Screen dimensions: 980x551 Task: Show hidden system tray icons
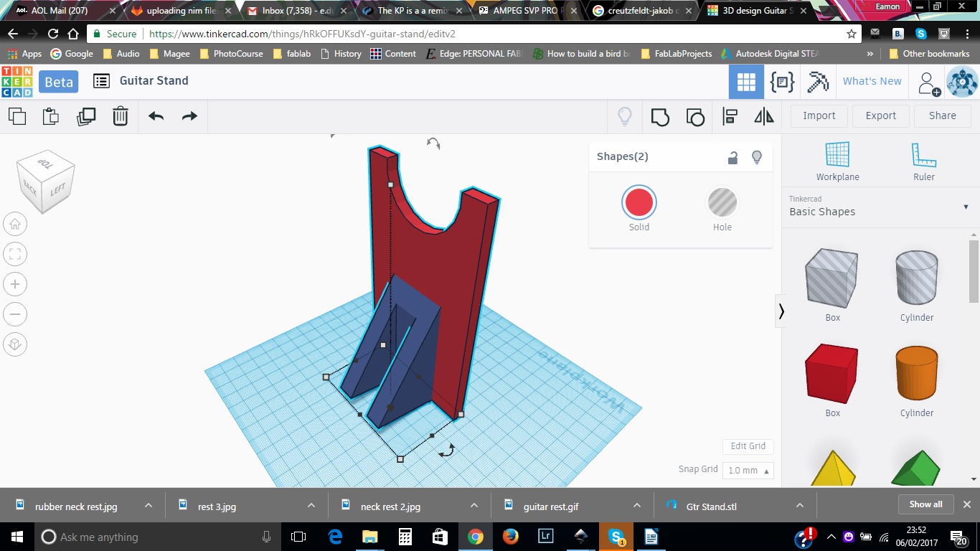(831, 537)
